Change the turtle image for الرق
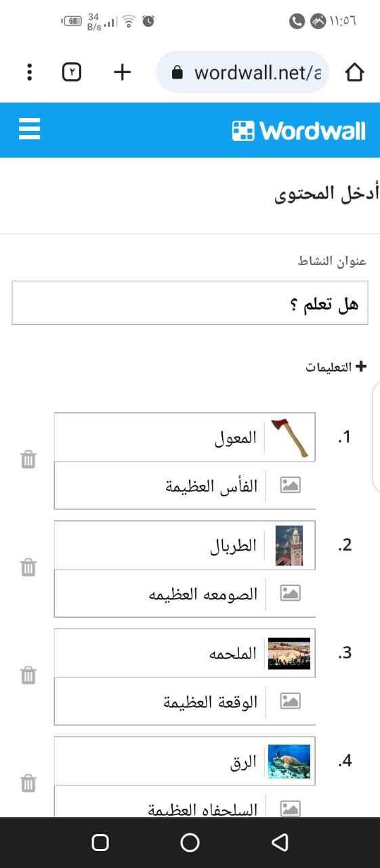Image resolution: width=380 pixels, height=868 pixels. 289,761
